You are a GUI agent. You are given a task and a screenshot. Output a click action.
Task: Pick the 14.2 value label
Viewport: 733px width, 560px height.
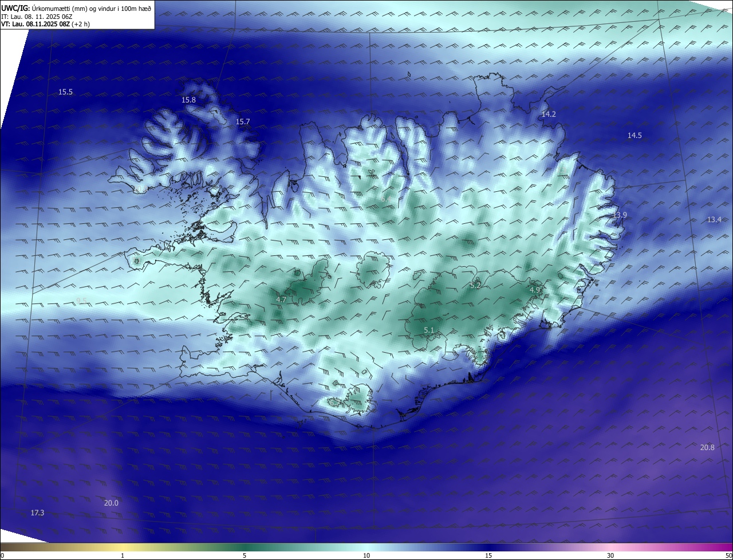pos(549,115)
